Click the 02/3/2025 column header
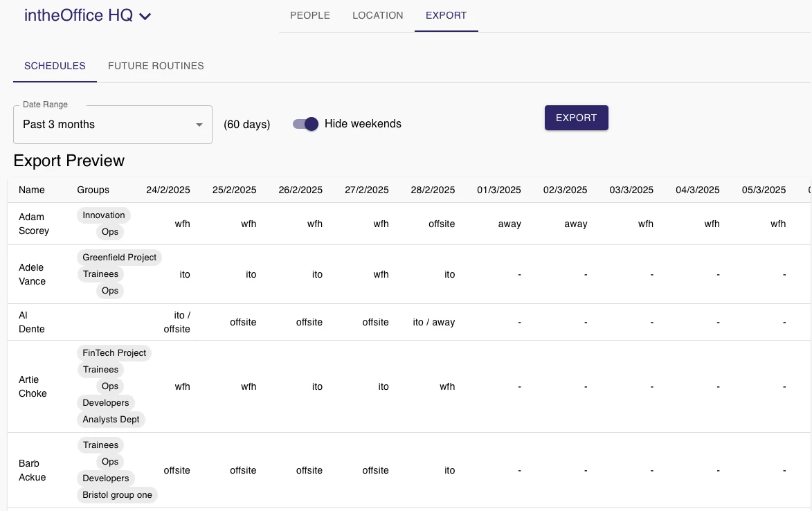The image size is (812, 511). click(x=565, y=190)
